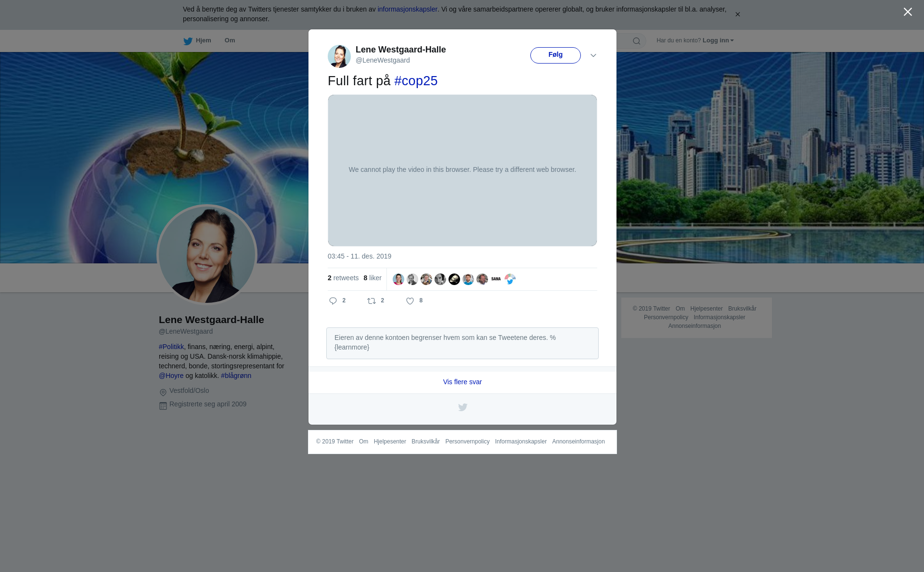Viewport: 924px width, 572px height.
Task: Expand more replies via Vis flere svar
Action: [462, 382]
